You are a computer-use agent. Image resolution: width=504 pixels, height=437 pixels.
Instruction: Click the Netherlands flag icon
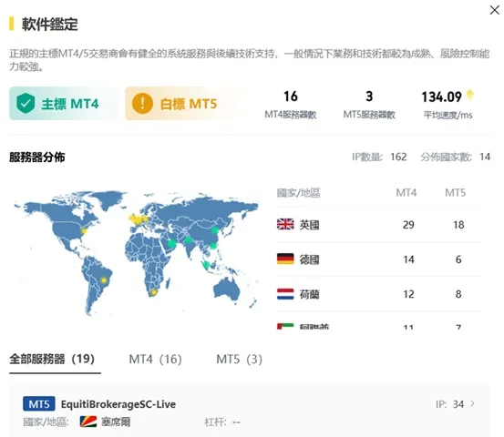point(285,294)
